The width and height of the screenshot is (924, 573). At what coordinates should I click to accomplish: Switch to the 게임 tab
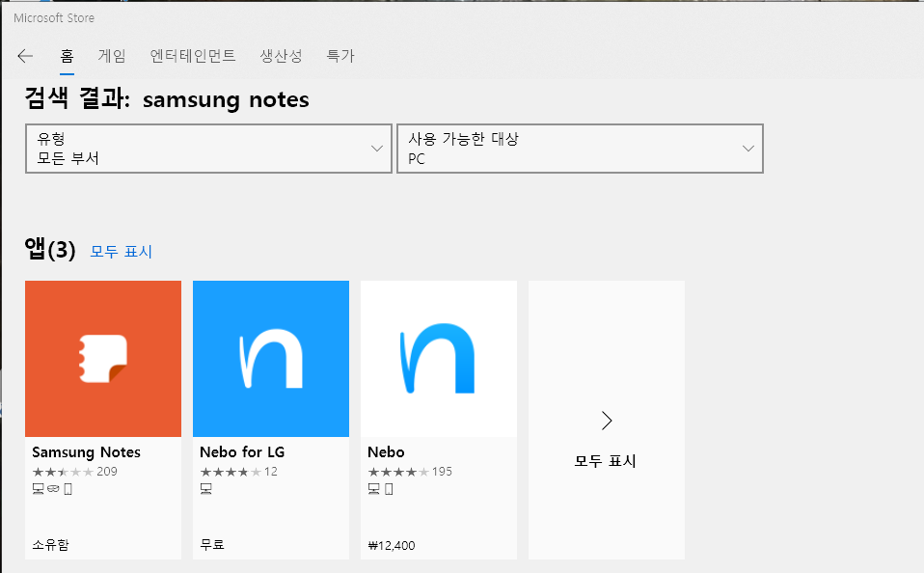pos(111,56)
